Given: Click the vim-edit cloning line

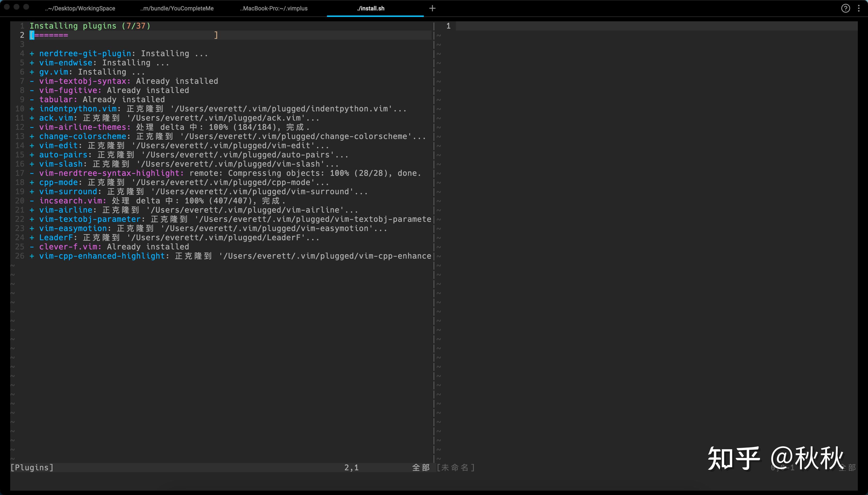Looking at the screenshot, I should click(x=179, y=146).
